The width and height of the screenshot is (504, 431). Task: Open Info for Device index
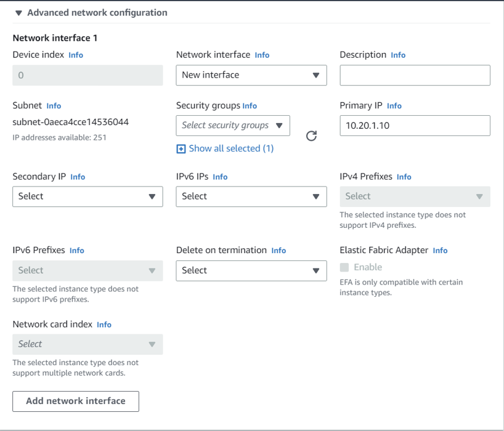pos(76,55)
